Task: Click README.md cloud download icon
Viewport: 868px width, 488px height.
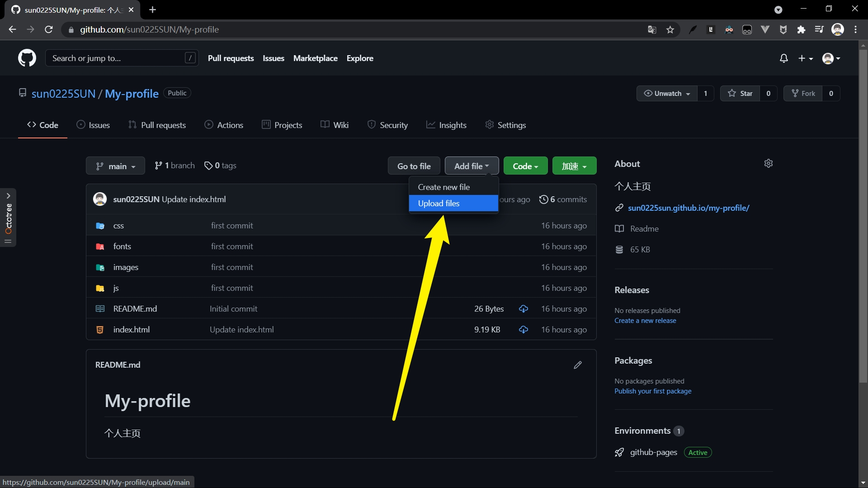Action: click(524, 309)
